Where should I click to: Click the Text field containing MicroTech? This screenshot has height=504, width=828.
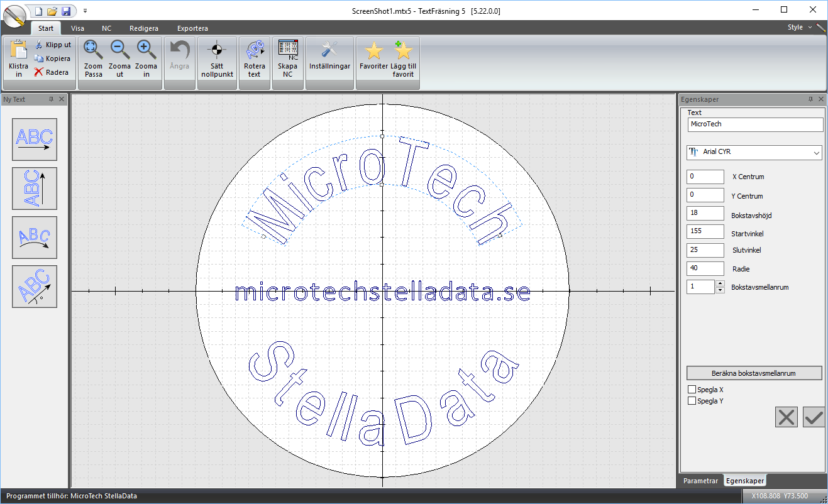755,124
